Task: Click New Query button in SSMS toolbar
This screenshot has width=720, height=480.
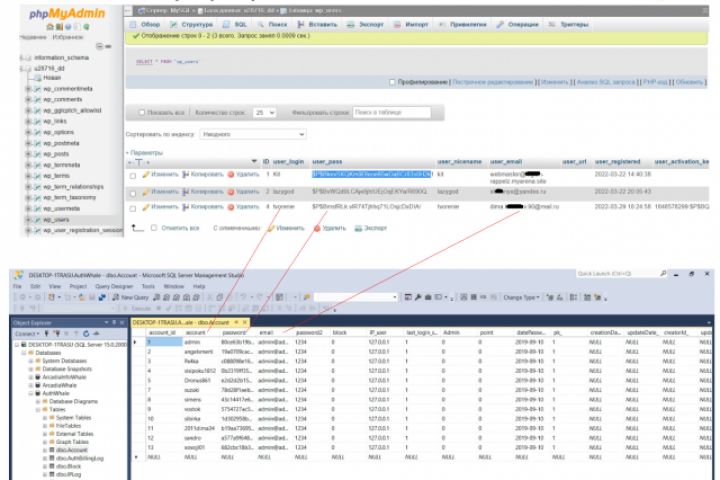Action: (130, 297)
